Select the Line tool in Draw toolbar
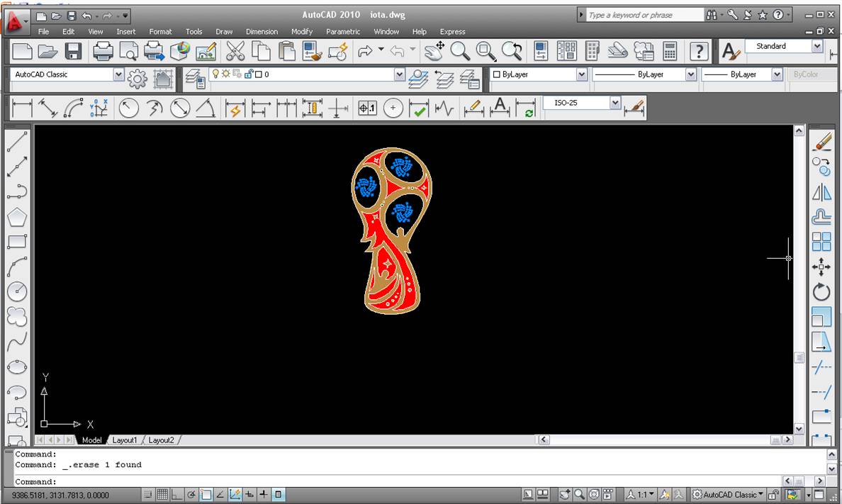The image size is (842, 504). pyautogui.click(x=17, y=142)
